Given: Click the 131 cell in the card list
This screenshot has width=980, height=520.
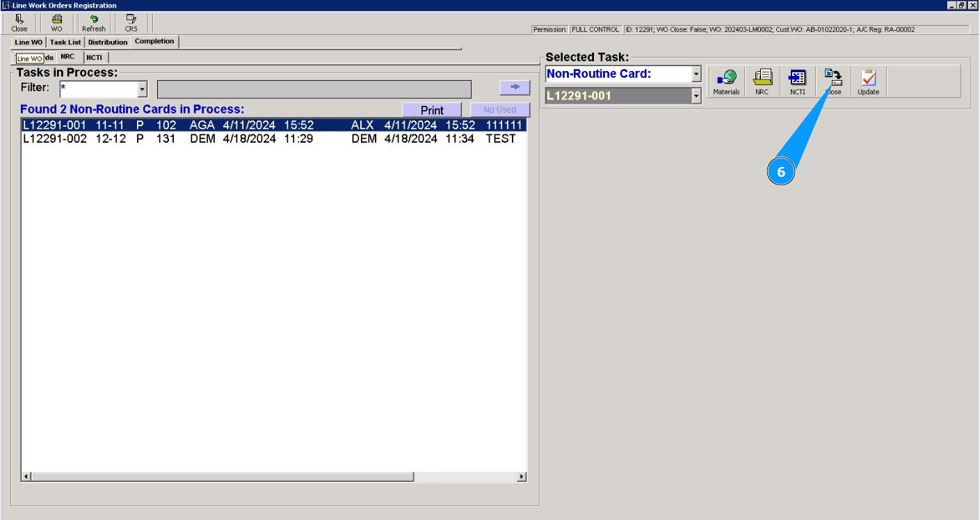Looking at the screenshot, I should (x=166, y=139).
